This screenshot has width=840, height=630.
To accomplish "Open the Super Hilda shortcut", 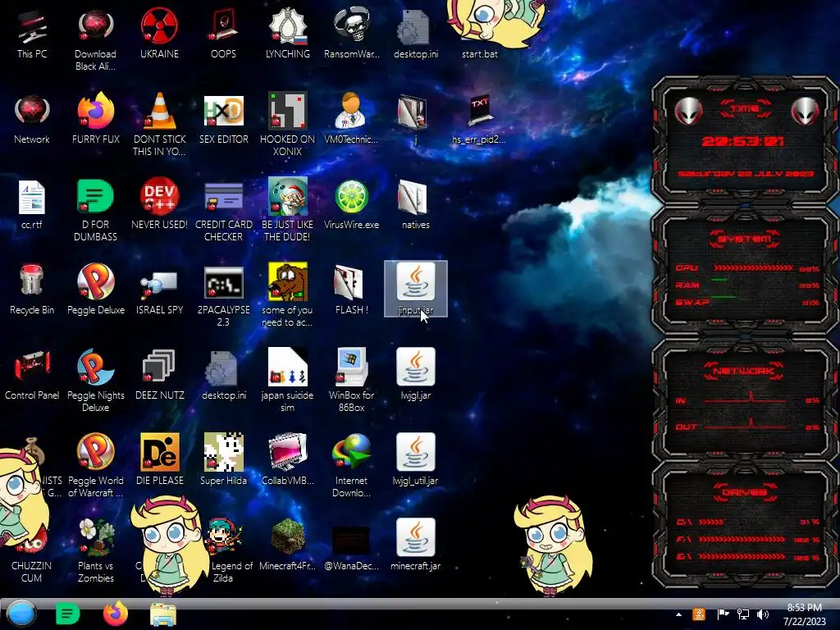I will click(223, 460).
